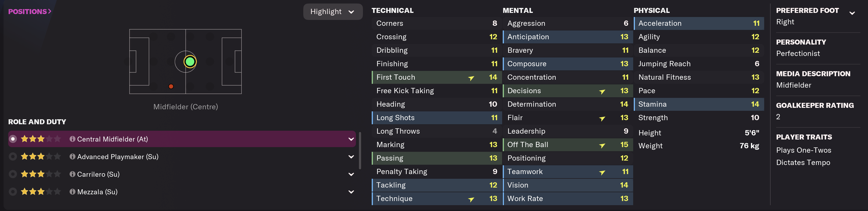Click info icon next to Mezzala (Su)
The width and height of the screenshot is (868, 211).
point(72,192)
